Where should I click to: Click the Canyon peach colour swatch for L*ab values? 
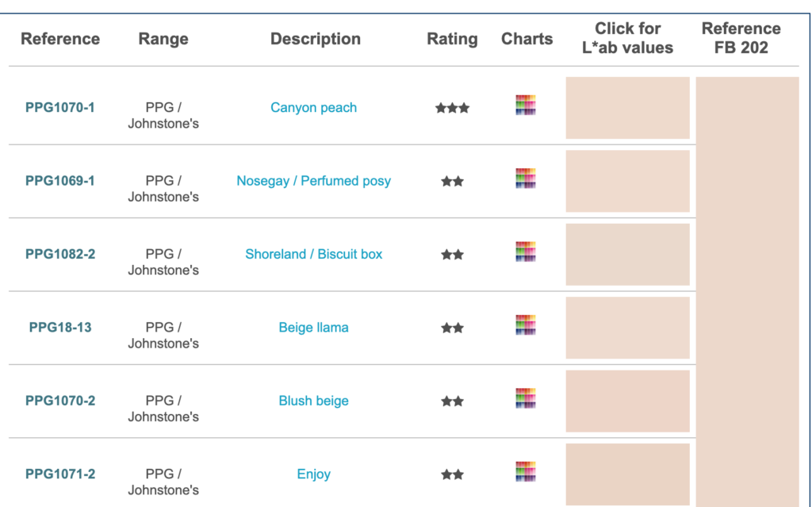point(627,108)
